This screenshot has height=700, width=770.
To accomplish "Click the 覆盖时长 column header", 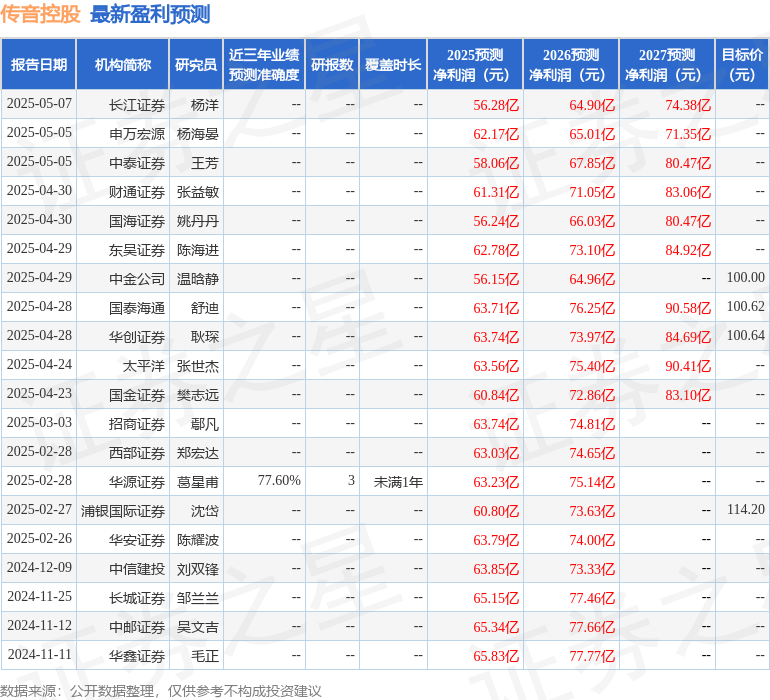I will coord(393,64).
